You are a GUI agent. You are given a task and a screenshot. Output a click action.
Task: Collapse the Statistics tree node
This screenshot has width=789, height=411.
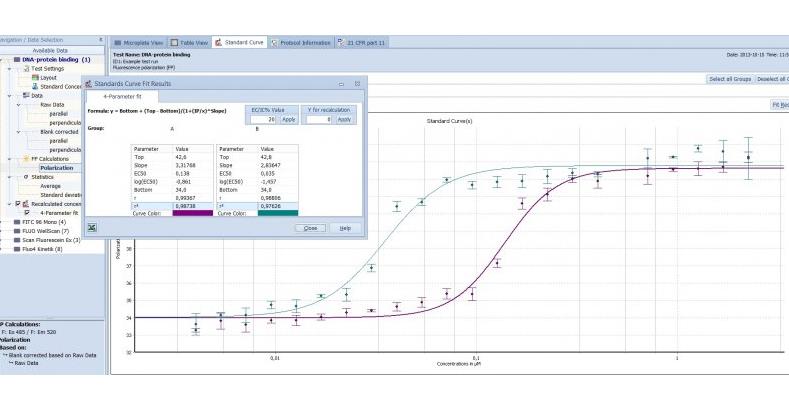pyautogui.click(x=11, y=176)
